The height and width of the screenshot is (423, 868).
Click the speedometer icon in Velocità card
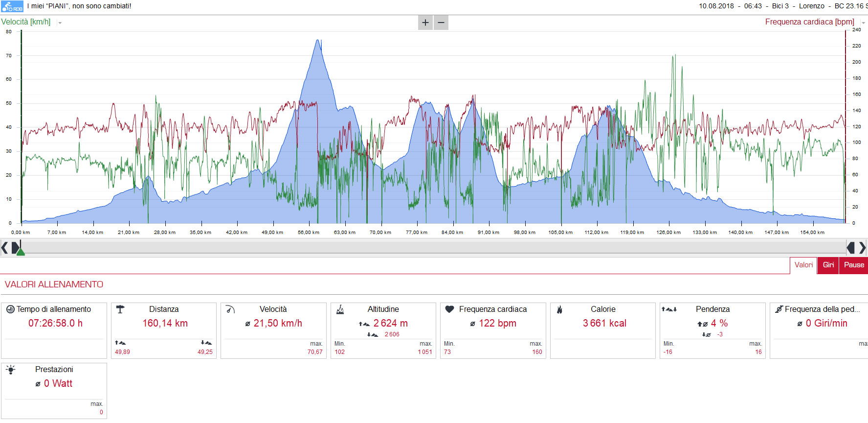(230, 309)
